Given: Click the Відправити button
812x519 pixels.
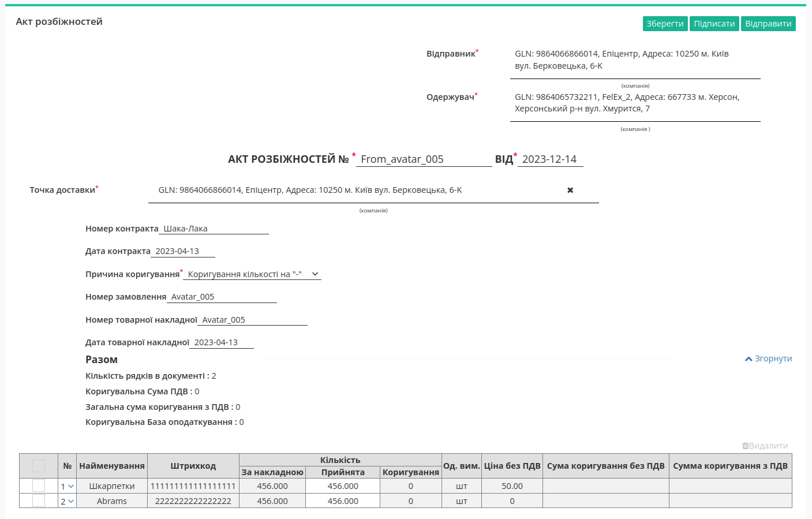Looking at the screenshot, I should (768, 24).
